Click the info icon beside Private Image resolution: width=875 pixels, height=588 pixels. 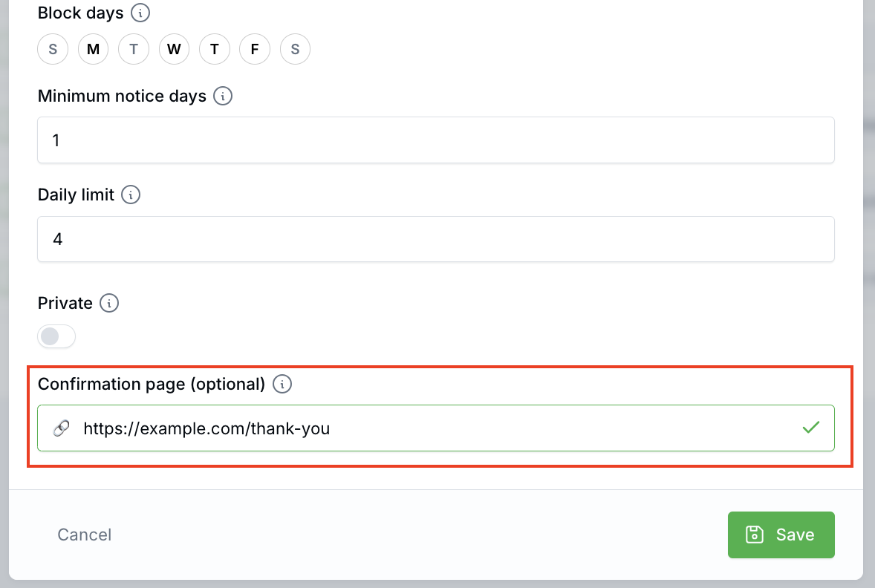(109, 304)
